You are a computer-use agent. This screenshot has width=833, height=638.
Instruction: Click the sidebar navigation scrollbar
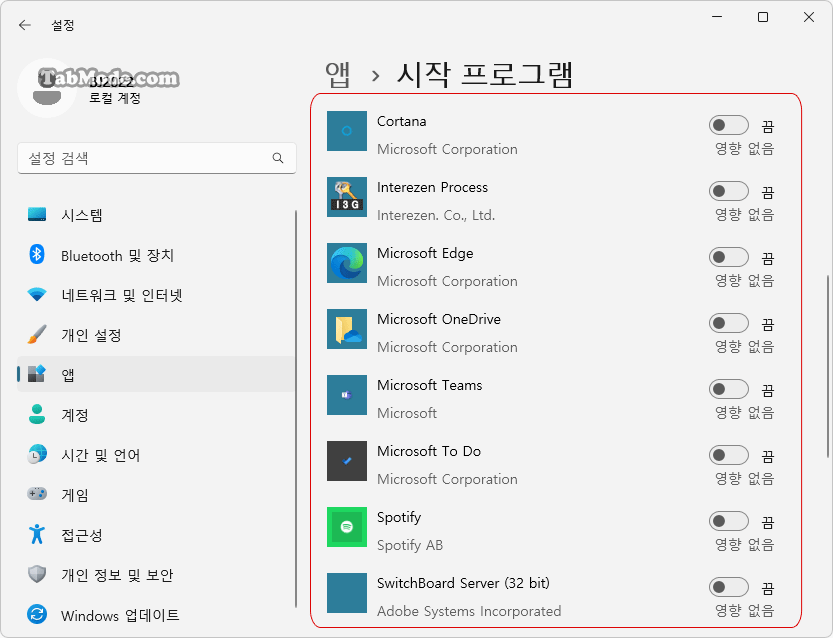tap(295, 409)
